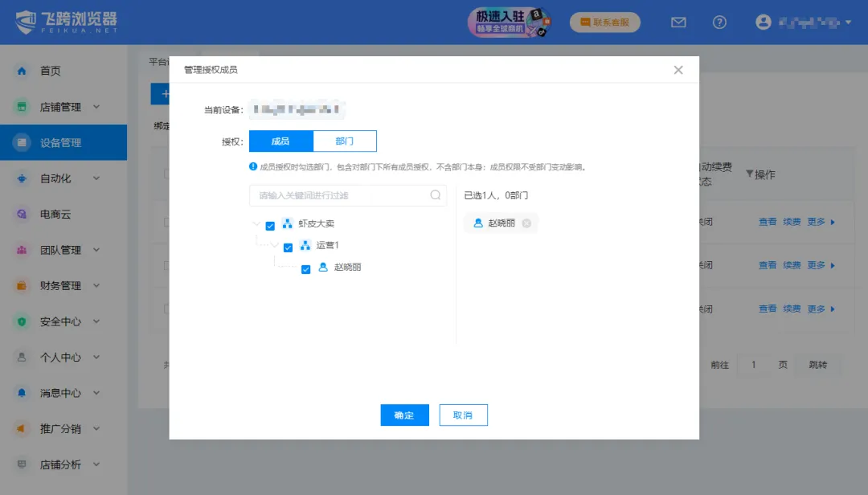Screen dimensions: 868x495
Task: Click the 安全中心 shield icon
Action: pos(22,321)
